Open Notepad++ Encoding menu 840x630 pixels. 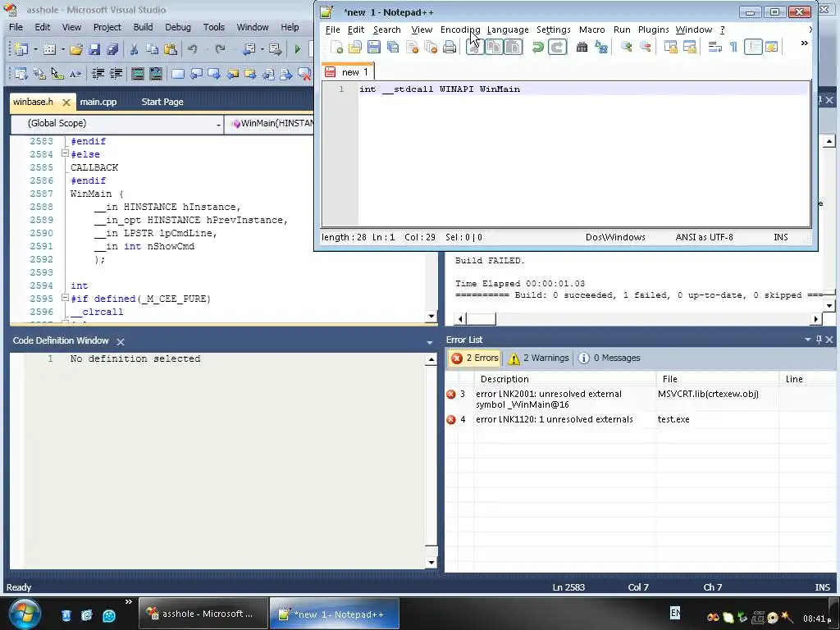[460, 30]
